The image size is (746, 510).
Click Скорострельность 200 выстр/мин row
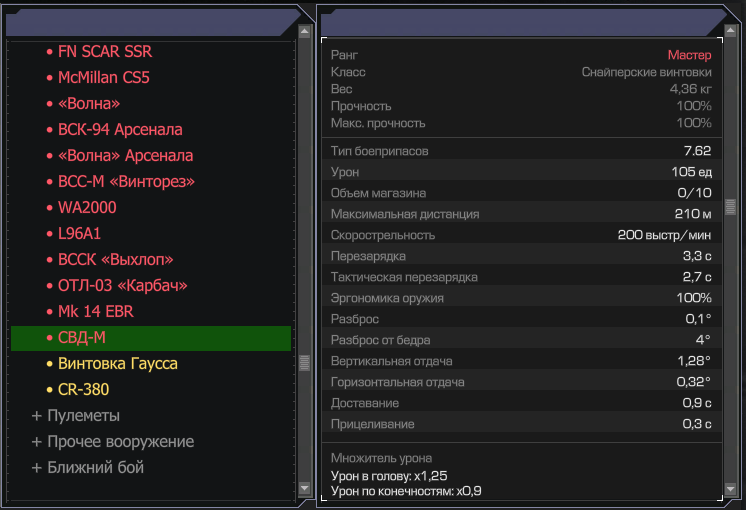(x=521, y=235)
